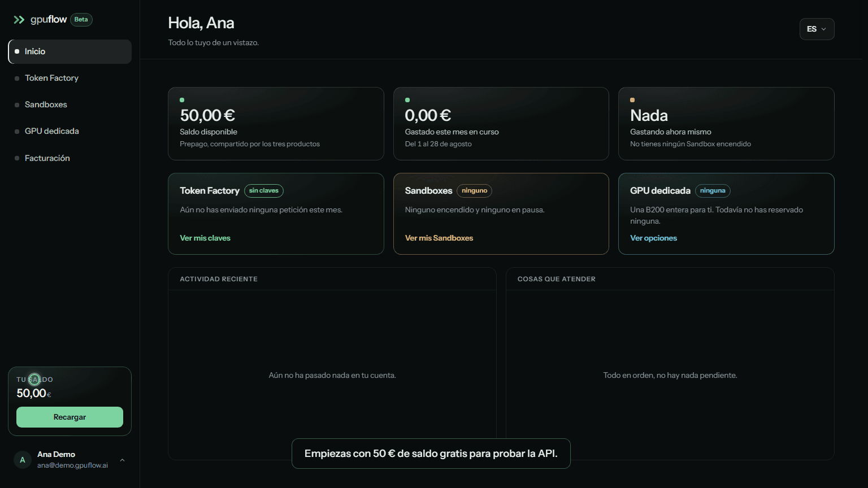Follow the Ver mis Sandboxes link
The height and width of the screenshot is (488, 868).
(439, 238)
